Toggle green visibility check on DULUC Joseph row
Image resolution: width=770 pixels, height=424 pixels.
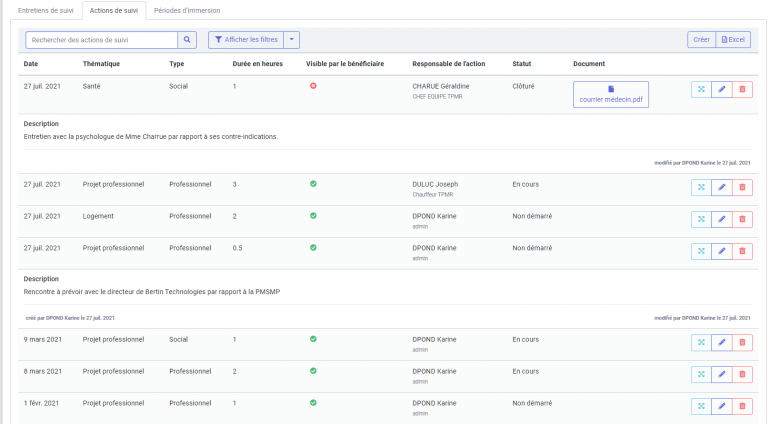(x=313, y=184)
